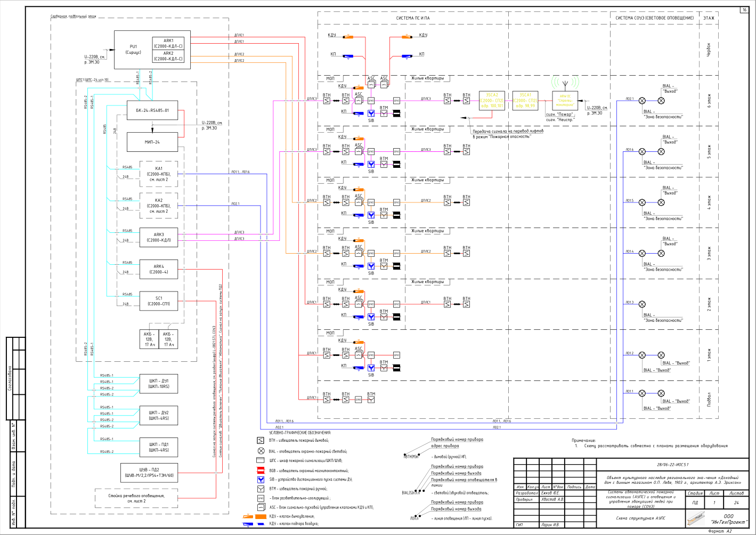Click the BTM manual detector legend symbol
756x535 pixels.
[x=261, y=489]
